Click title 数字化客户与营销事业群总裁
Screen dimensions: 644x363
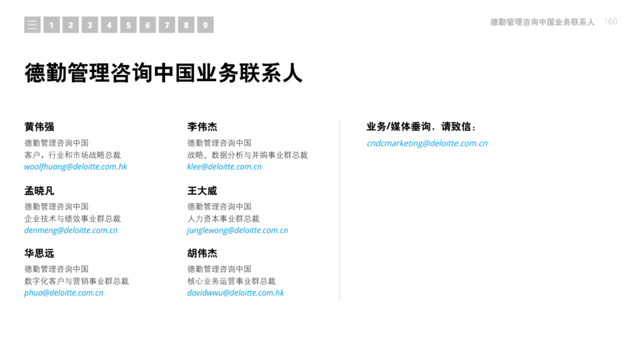(x=76, y=281)
